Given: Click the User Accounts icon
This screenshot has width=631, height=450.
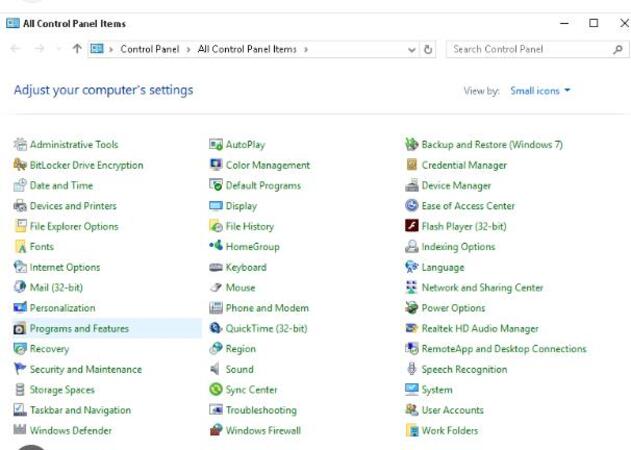Looking at the screenshot, I should pyautogui.click(x=412, y=410).
